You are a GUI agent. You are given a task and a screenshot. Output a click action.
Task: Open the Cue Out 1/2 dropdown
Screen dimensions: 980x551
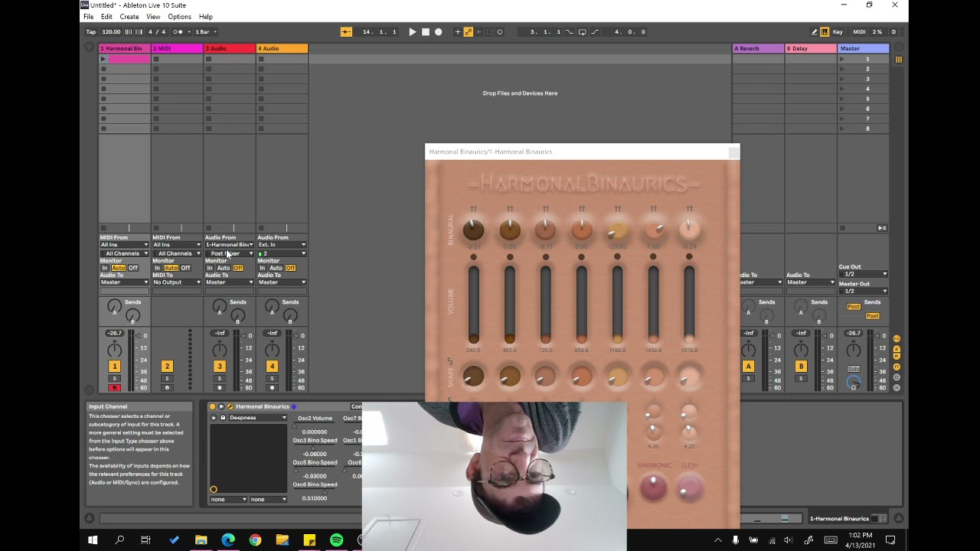[x=864, y=274]
